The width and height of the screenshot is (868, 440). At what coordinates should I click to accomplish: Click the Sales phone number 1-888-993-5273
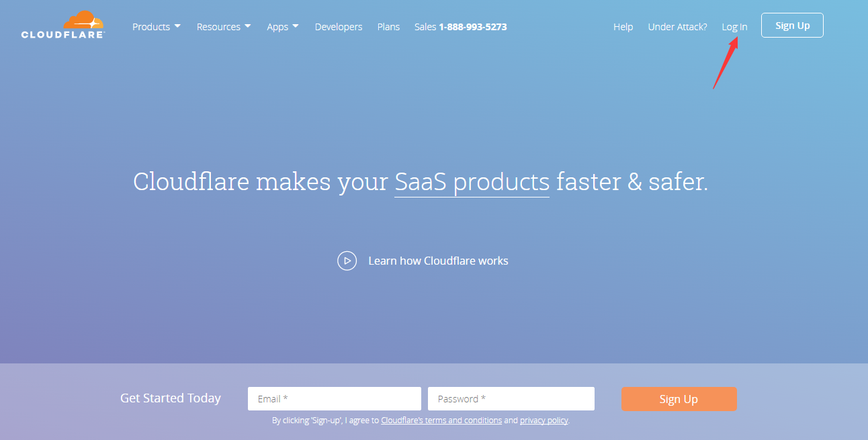(473, 27)
